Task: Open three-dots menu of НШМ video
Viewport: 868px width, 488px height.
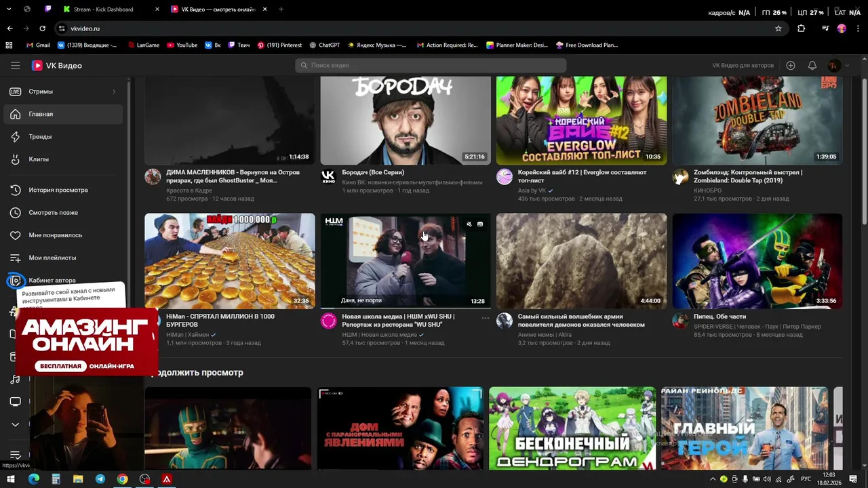Action: [x=485, y=317]
